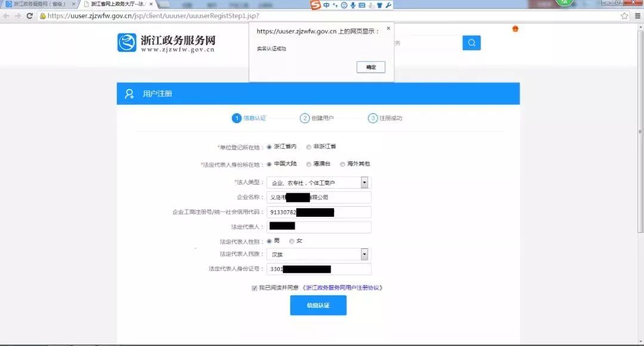
Task: Click the 企业名称 input field
Action: (319, 197)
